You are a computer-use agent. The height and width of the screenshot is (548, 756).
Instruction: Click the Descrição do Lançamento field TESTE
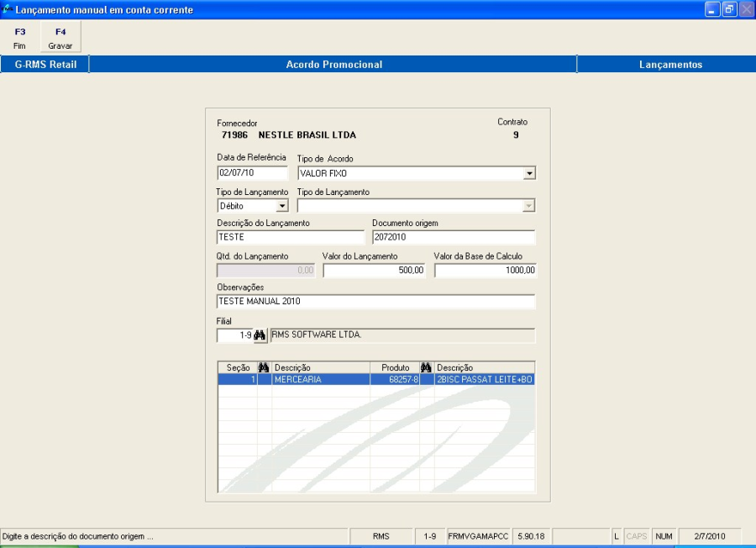(x=291, y=237)
